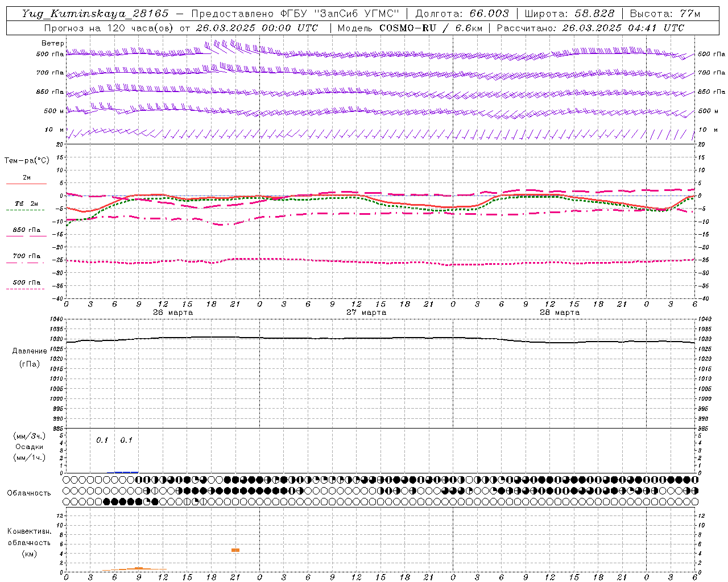The image size is (728, 582).
Task: Select the Td 2м dew point legend entry
Action: tap(26, 203)
